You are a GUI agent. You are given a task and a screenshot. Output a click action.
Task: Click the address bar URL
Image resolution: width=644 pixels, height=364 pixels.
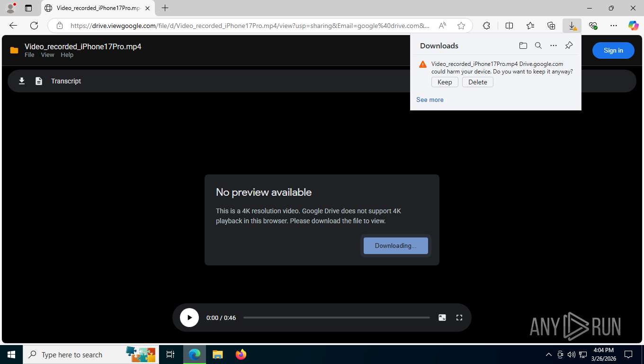(250, 26)
